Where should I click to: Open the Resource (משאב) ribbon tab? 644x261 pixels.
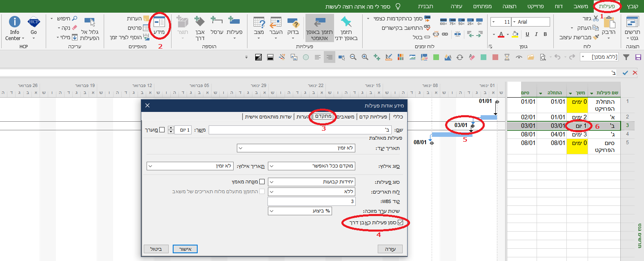pyautogui.click(x=580, y=6)
